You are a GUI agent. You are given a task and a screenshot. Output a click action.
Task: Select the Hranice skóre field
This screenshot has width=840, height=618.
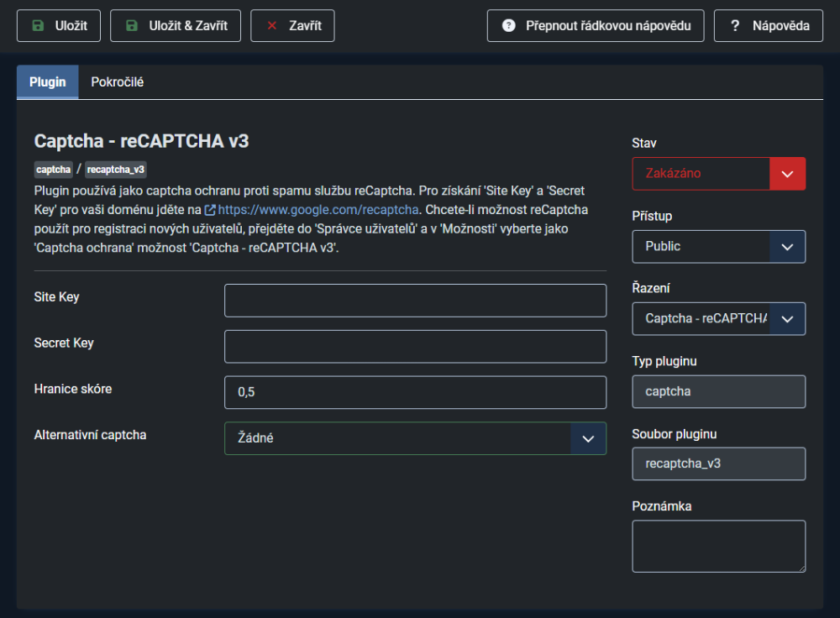(x=415, y=392)
